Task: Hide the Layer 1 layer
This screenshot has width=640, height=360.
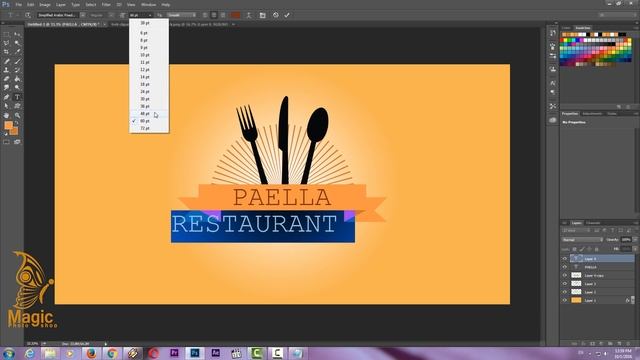Action: pos(565,300)
